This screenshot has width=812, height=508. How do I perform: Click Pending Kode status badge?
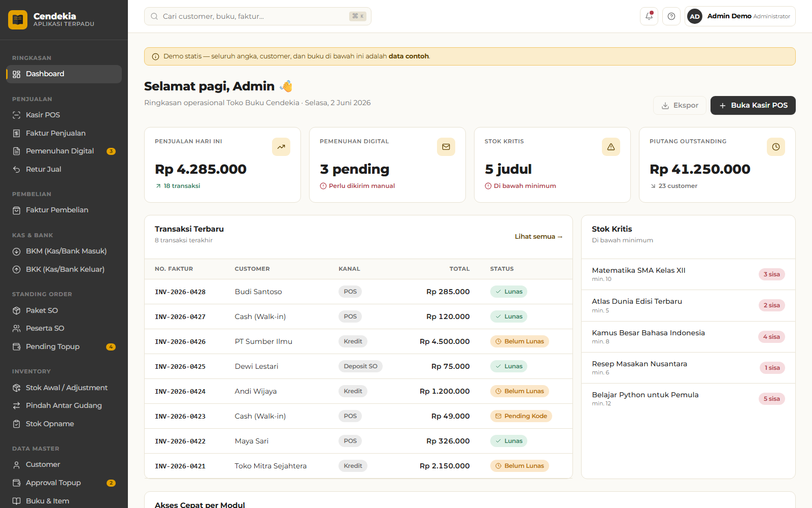point(521,416)
